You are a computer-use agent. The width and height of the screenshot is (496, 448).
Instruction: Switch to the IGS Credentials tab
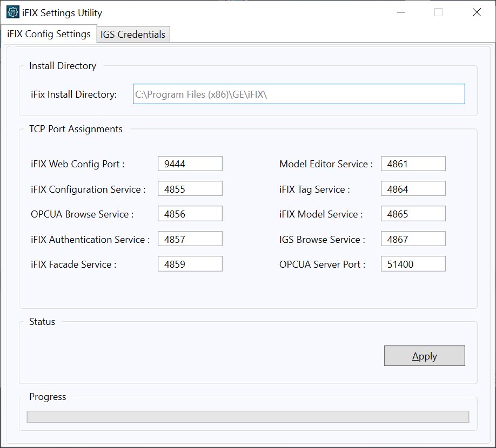133,34
